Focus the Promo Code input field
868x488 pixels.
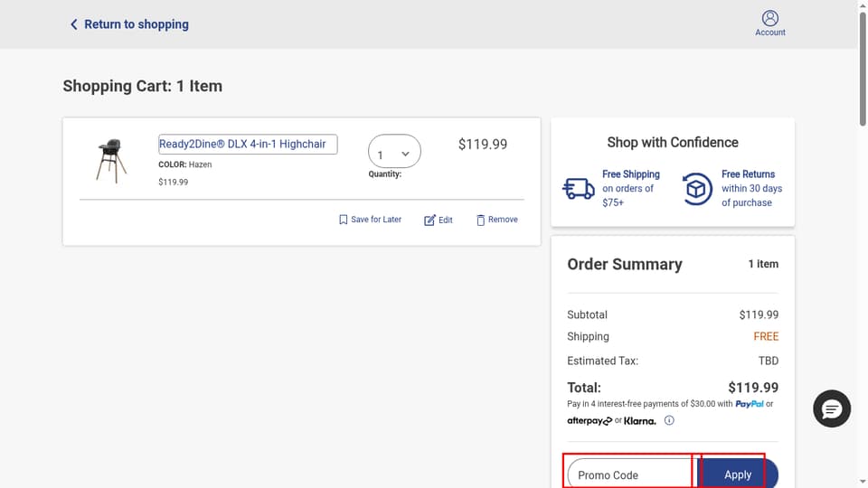point(630,474)
